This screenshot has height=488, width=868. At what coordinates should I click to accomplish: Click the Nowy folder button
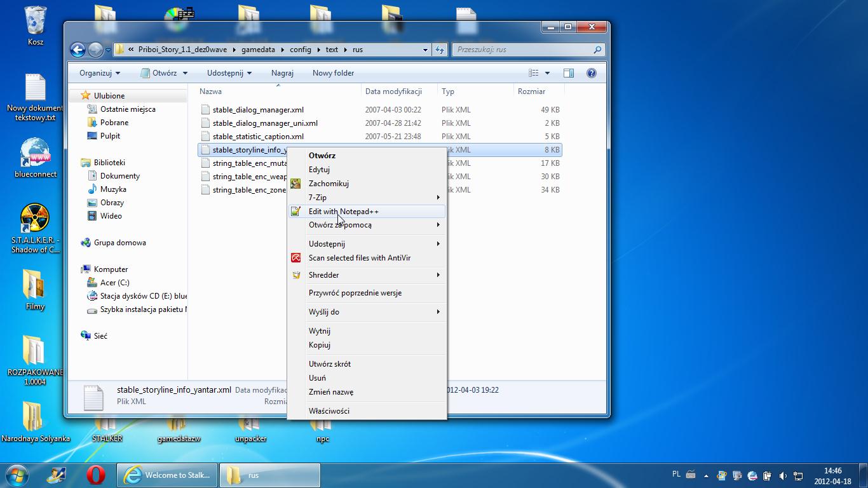[x=333, y=73]
